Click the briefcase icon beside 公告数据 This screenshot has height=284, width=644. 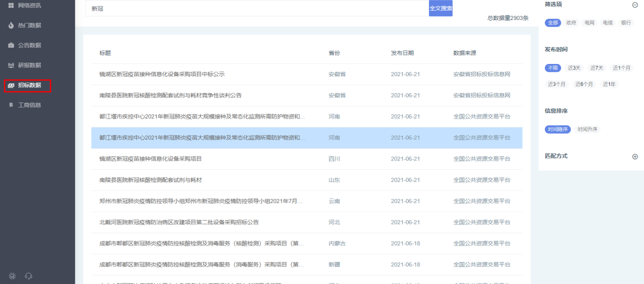[x=11, y=45]
